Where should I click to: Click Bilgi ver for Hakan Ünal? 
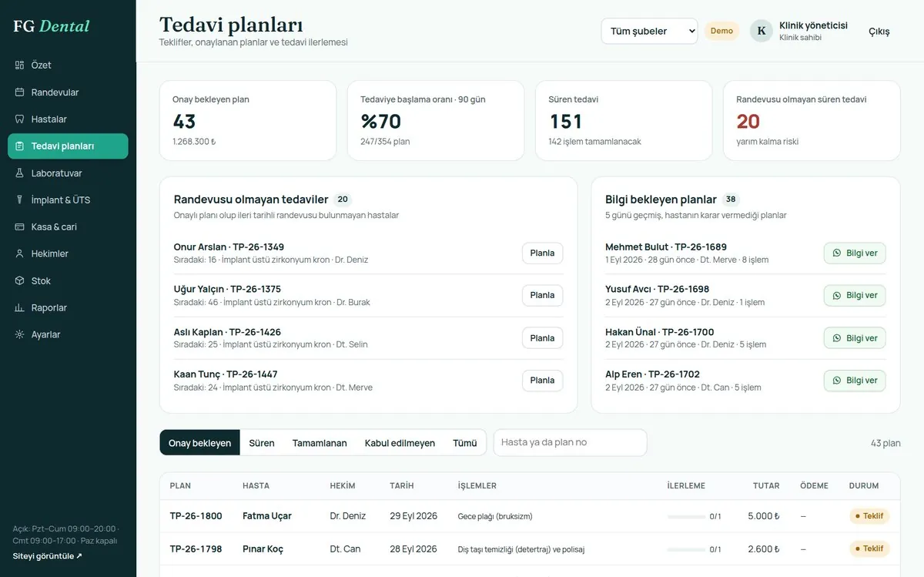pos(855,338)
